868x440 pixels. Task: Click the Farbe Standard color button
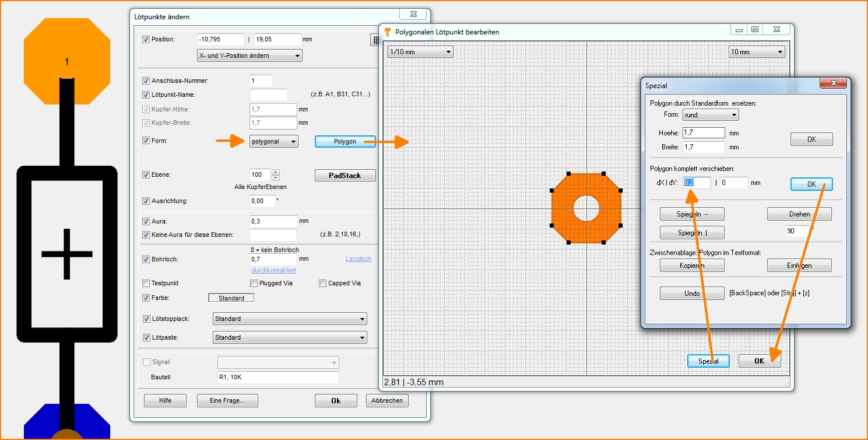(x=231, y=298)
